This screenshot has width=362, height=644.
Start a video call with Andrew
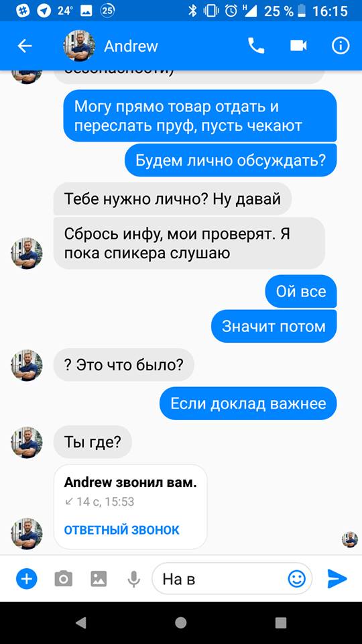click(298, 46)
